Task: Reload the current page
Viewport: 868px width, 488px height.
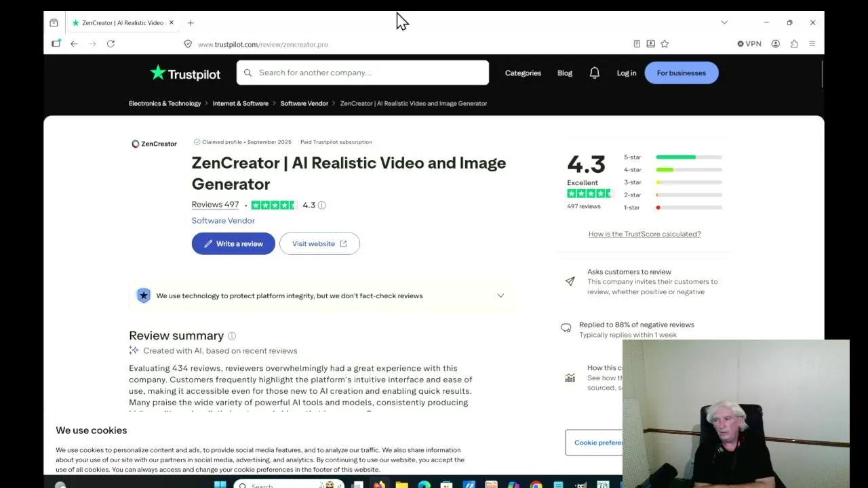Action: pos(111,44)
